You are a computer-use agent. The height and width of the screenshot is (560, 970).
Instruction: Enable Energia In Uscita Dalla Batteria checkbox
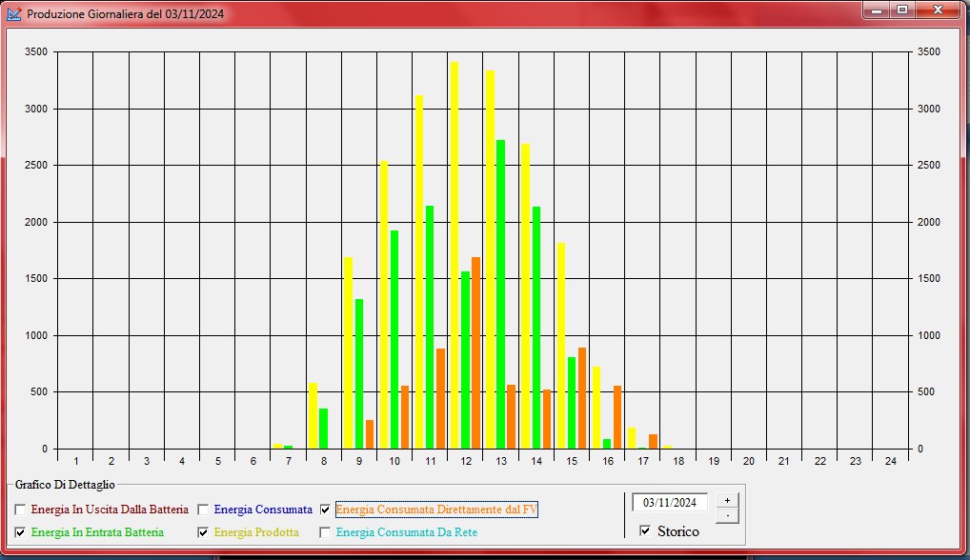coord(20,510)
